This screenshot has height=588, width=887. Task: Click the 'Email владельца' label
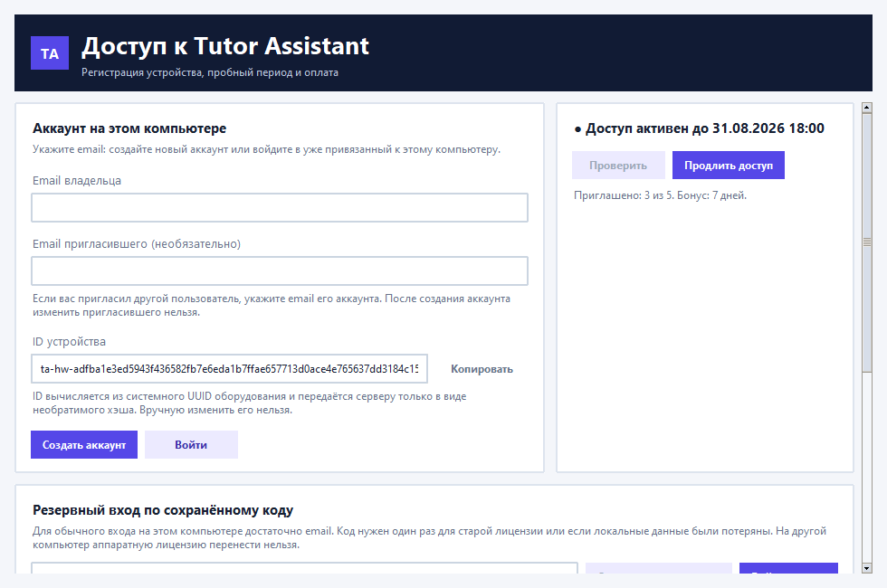coord(77,181)
